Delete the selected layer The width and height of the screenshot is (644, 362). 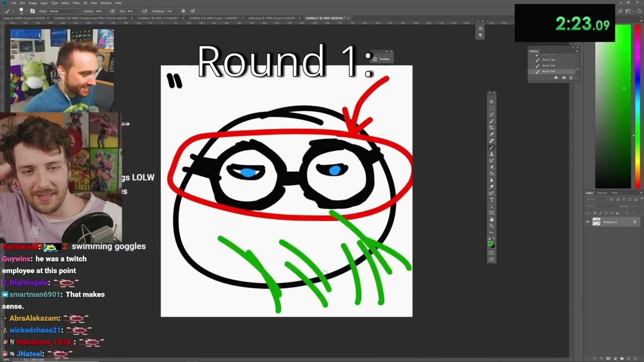click(635, 358)
